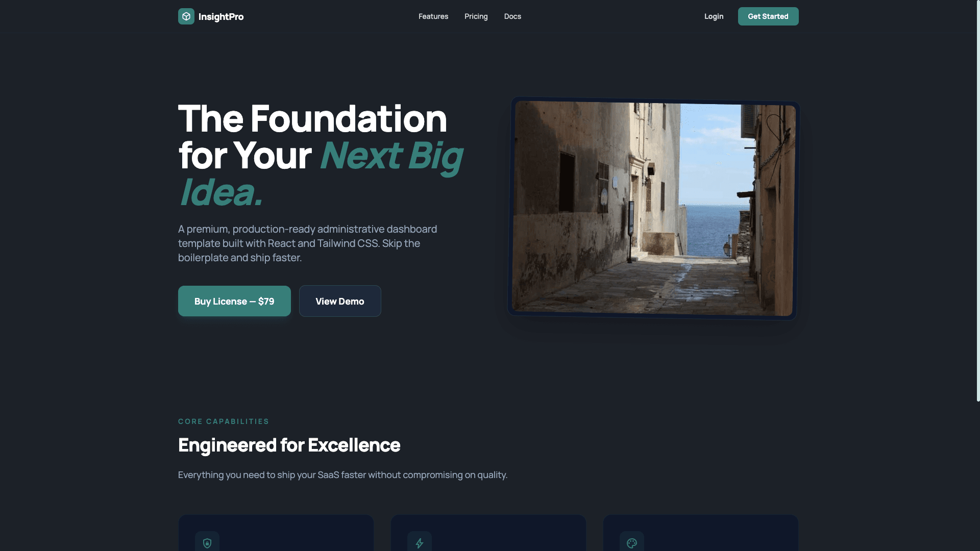Click 'The Foundation' headline text
This screenshot has width=980, height=551.
[x=312, y=118]
